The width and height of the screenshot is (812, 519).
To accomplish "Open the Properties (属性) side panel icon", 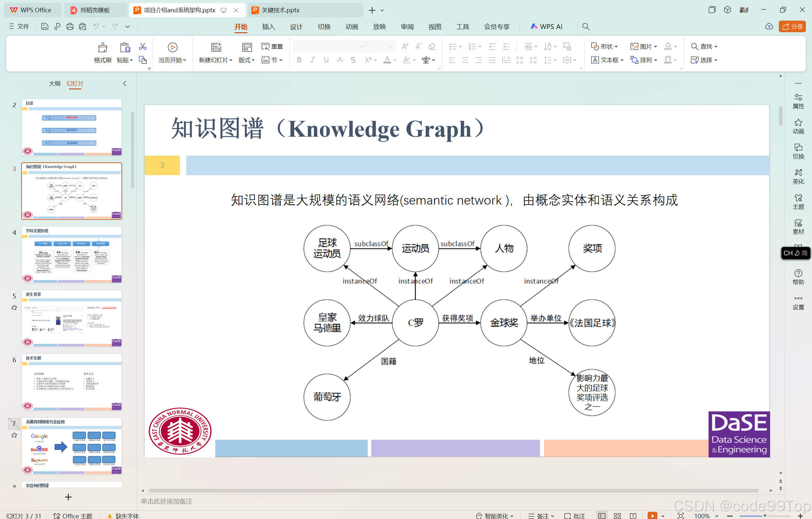I will (x=798, y=101).
